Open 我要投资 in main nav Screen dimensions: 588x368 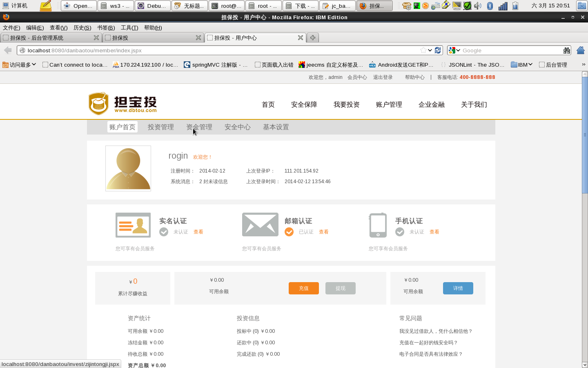click(x=347, y=105)
